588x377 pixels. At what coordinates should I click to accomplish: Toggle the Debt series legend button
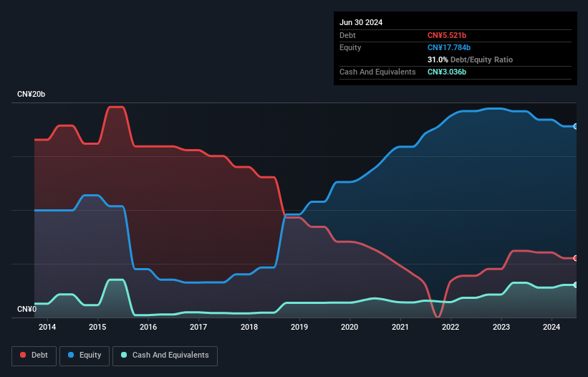[34, 355]
